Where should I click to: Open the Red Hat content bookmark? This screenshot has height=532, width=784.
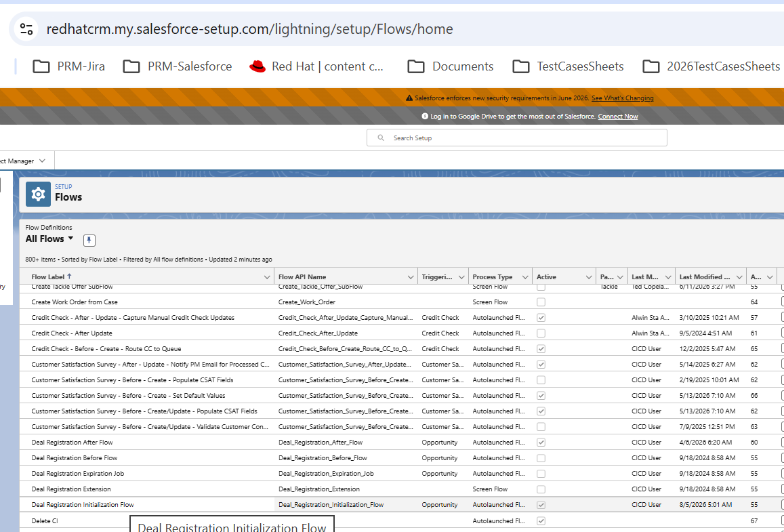317,66
